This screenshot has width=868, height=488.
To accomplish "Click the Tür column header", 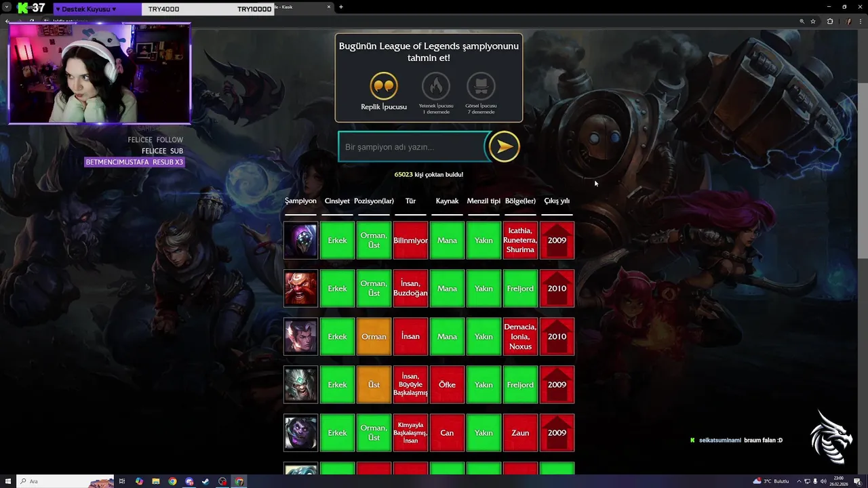I will 410,201.
